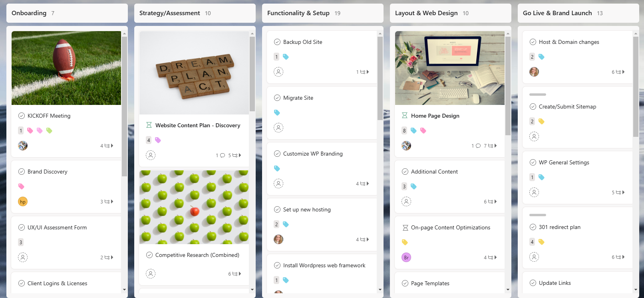Screen dimensions: 644x298
Task: Click subtask icon on Set up new hosting
Action: [x=363, y=239]
